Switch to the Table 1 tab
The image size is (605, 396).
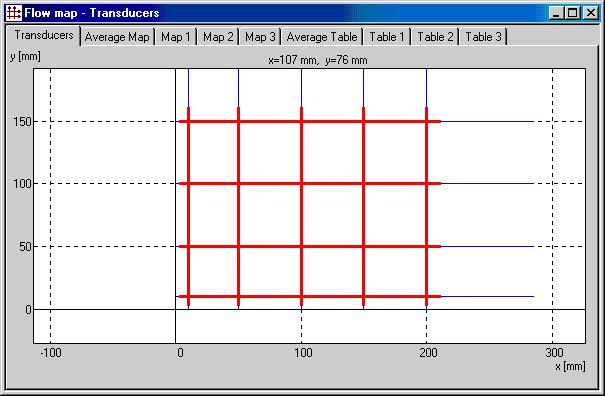coord(387,37)
